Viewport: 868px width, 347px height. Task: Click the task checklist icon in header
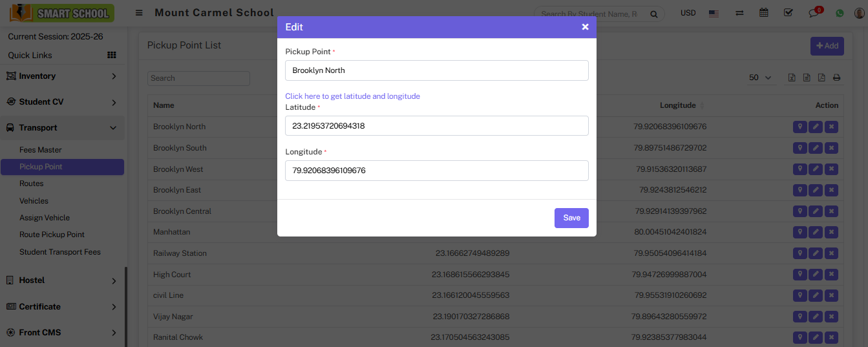tap(788, 13)
